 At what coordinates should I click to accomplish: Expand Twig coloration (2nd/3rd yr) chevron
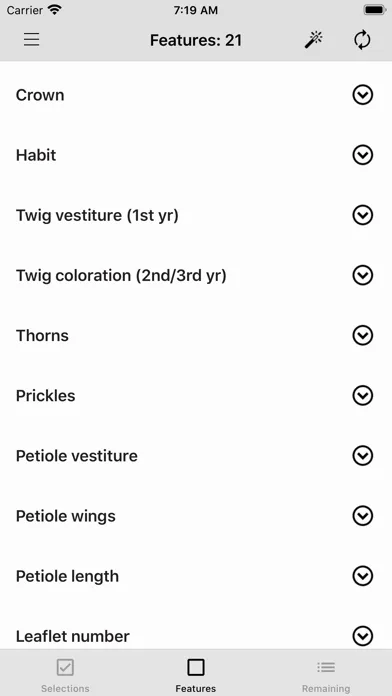click(363, 275)
